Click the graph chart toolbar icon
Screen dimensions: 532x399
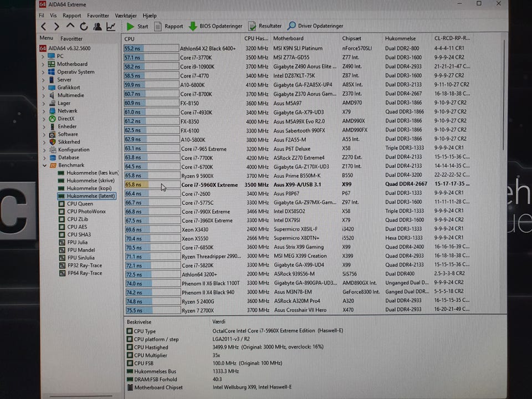(x=111, y=26)
